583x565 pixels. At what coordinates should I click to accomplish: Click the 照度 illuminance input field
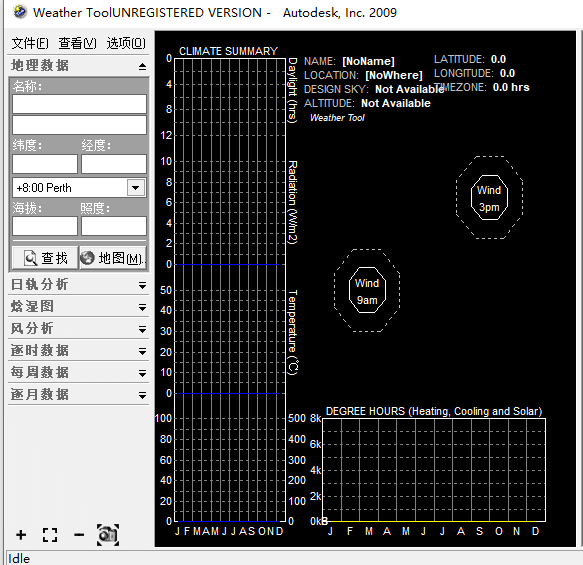click(x=114, y=226)
